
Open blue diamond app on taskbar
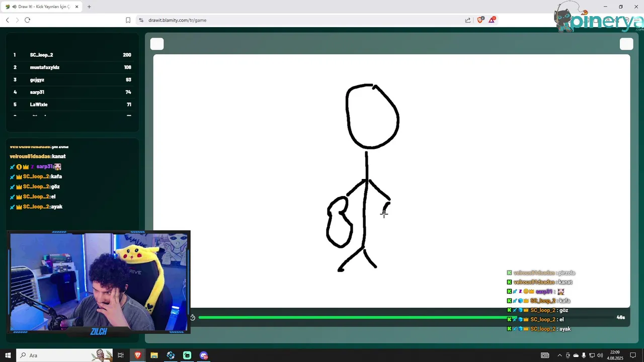(x=171, y=355)
